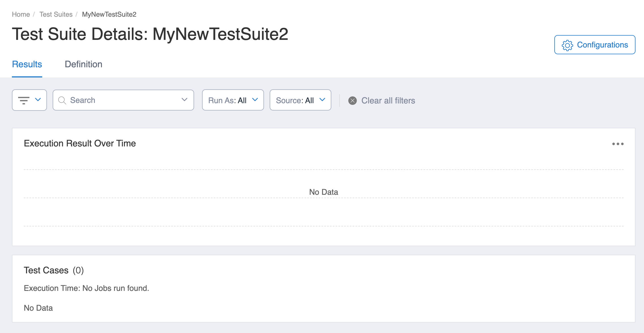Click MyNewTestSuite2 breadcrumb item
The height and width of the screenshot is (333, 644).
pyautogui.click(x=109, y=14)
